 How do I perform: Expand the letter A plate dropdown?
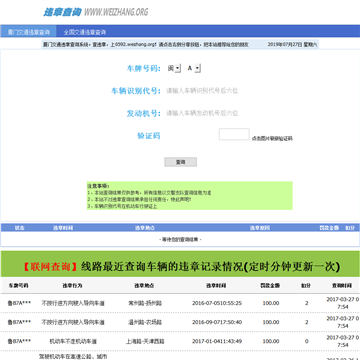point(194,68)
